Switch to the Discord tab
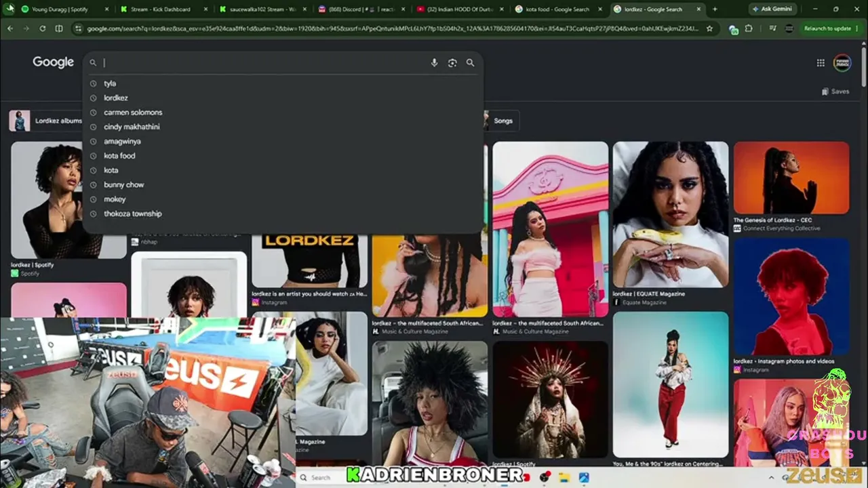This screenshot has height=488, width=868. [361, 9]
